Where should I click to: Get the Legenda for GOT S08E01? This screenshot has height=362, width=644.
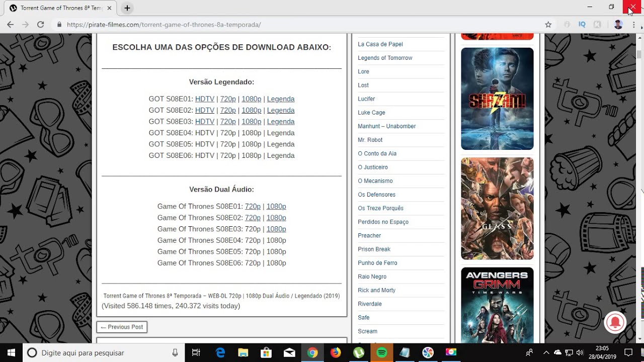(281, 99)
